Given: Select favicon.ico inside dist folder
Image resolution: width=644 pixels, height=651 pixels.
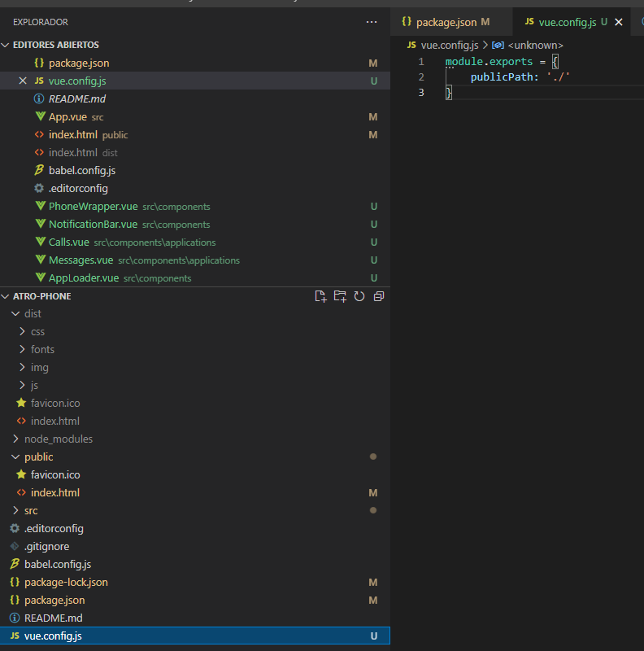Looking at the screenshot, I should pos(195,403).
